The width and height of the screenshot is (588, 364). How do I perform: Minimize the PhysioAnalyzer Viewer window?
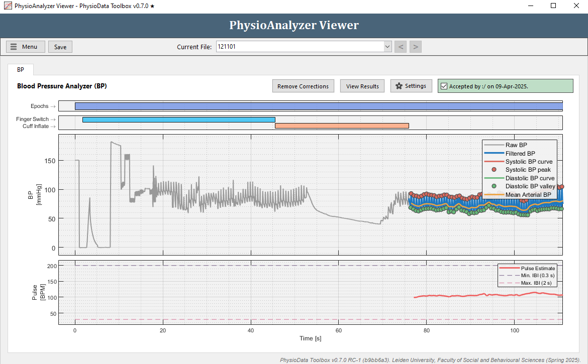click(x=531, y=6)
